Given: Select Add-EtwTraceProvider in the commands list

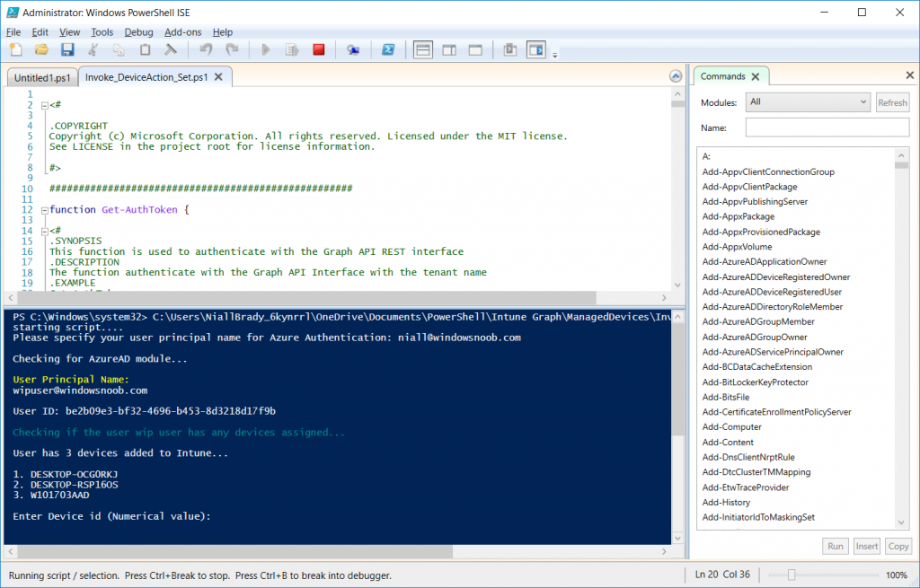Looking at the screenshot, I should 745,487.
